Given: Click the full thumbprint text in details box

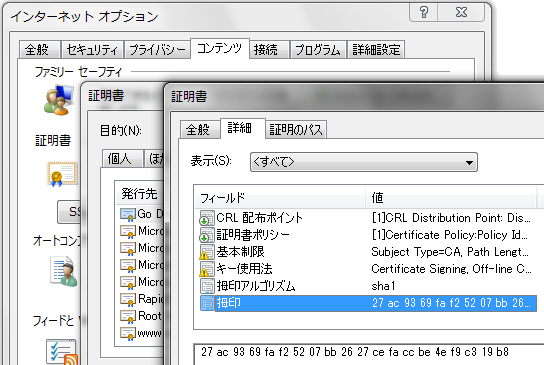Looking at the screenshot, I should pos(355,352).
